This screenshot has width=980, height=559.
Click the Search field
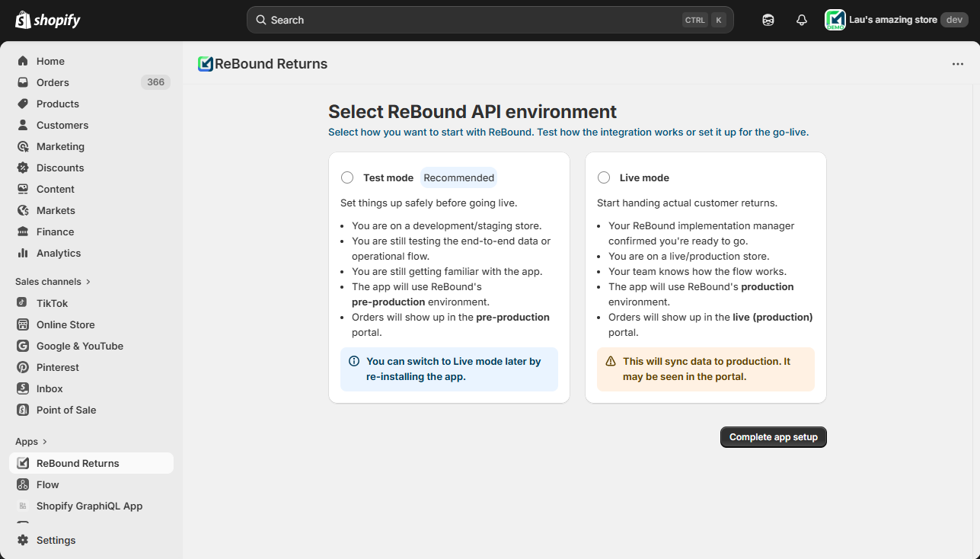click(x=490, y=20)
